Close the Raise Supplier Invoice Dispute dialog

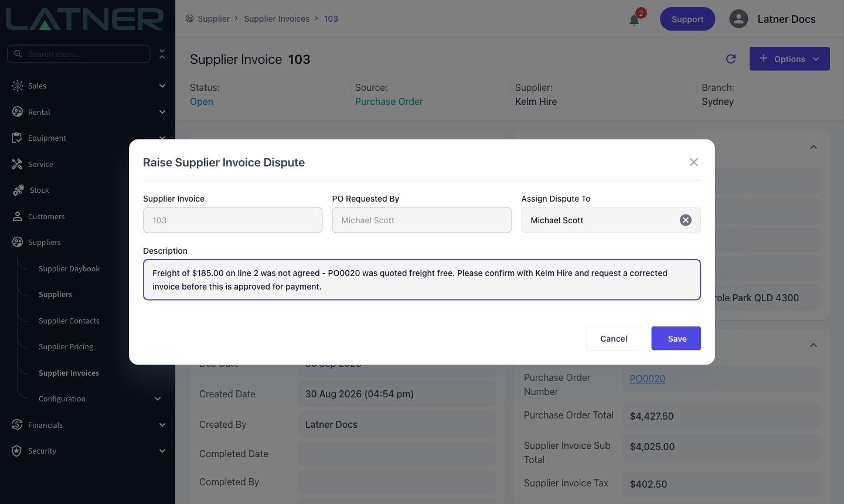(x=694, y=162)
